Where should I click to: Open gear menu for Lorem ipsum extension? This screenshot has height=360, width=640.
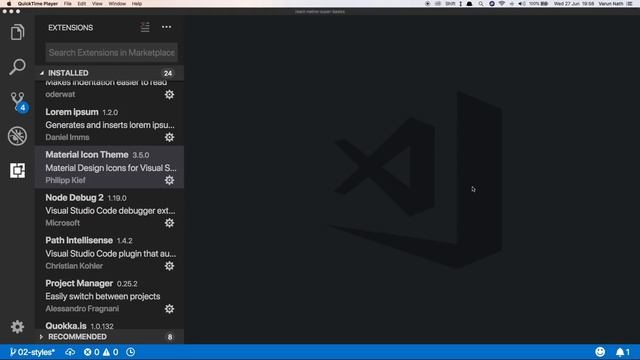click(x=169, y=138)
